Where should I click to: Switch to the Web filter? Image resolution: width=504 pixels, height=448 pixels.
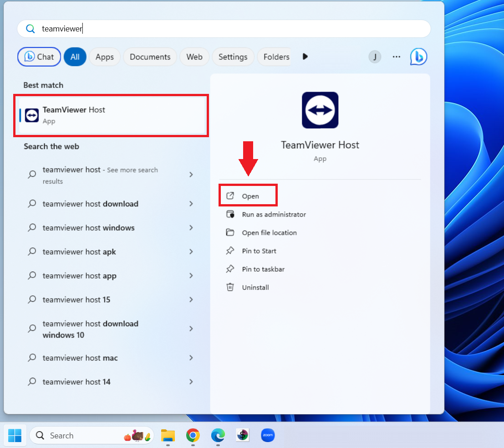194,57
